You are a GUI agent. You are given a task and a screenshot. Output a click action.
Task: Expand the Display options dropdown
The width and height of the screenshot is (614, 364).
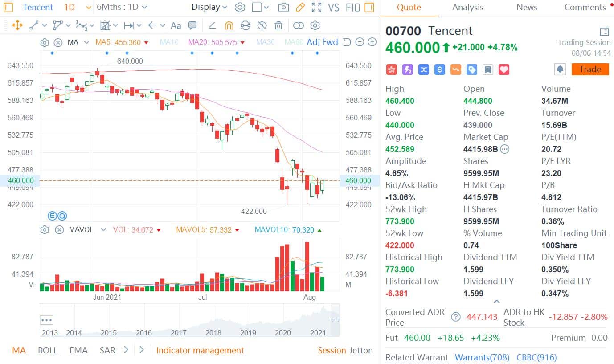pyautogui.click(x=209, y=7)
